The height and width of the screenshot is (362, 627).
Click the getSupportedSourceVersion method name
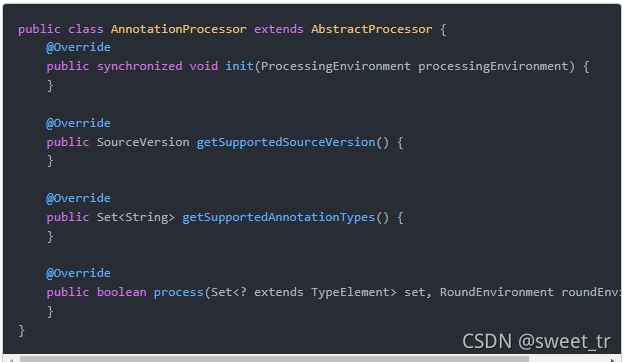click(x=286, y=142)
